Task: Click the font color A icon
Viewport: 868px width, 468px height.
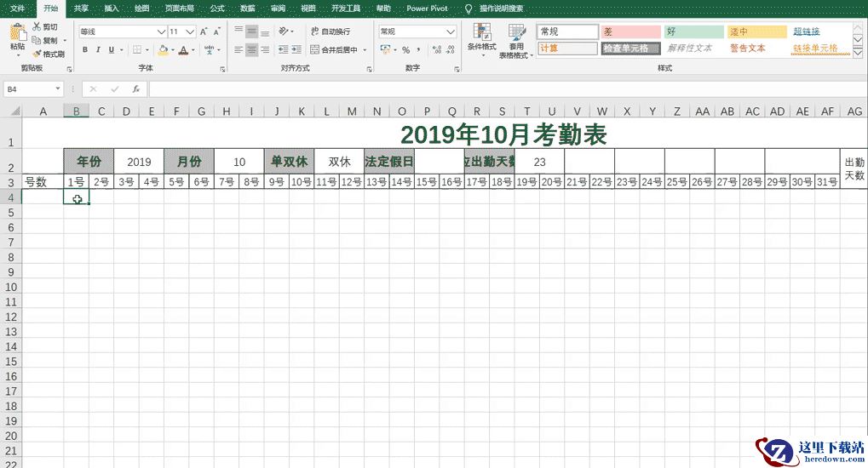Action: pos(183,50)
